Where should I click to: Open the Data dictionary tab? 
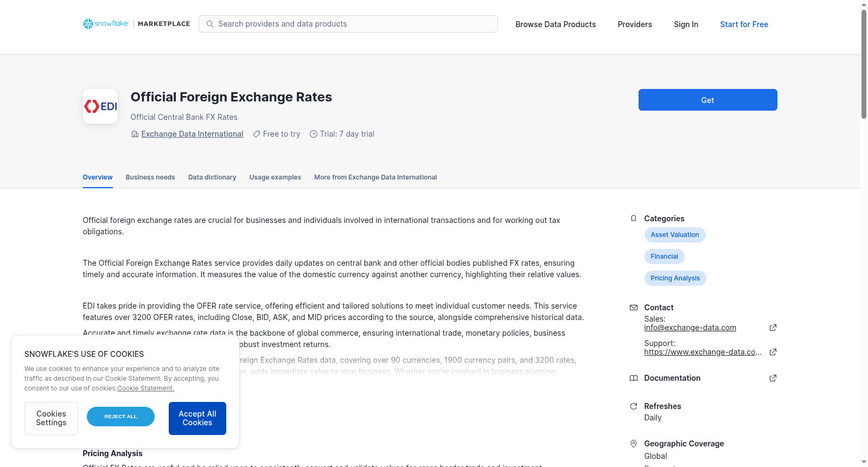coord(212,177)
